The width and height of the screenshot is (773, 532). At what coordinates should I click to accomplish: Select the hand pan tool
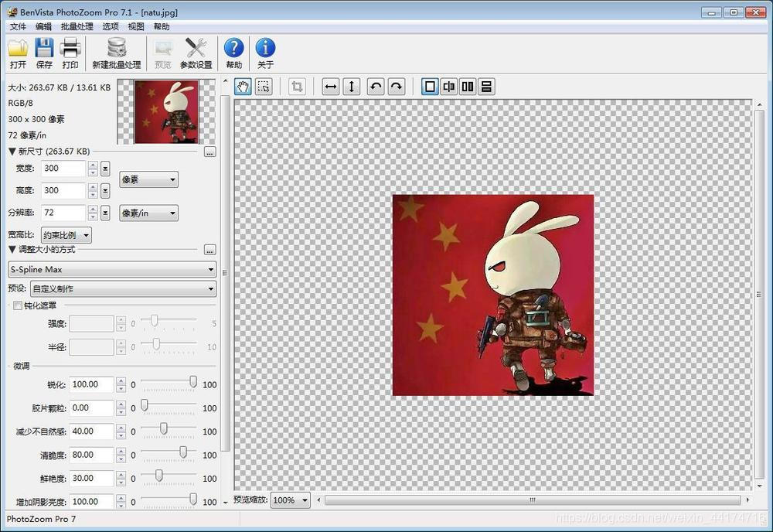[x=243, y=87]
